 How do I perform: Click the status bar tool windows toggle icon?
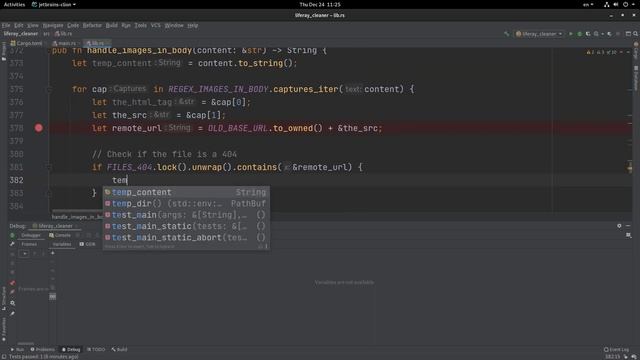[x=3, y=357]
